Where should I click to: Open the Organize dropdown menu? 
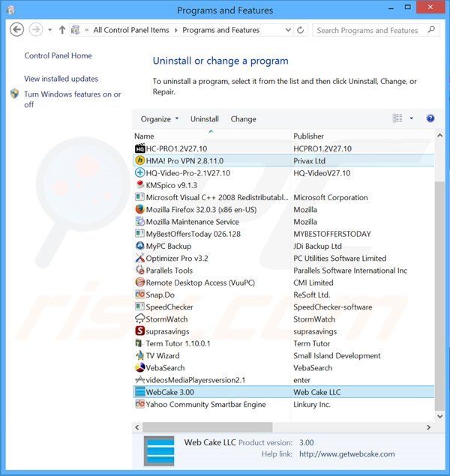[x=160, y=118]
